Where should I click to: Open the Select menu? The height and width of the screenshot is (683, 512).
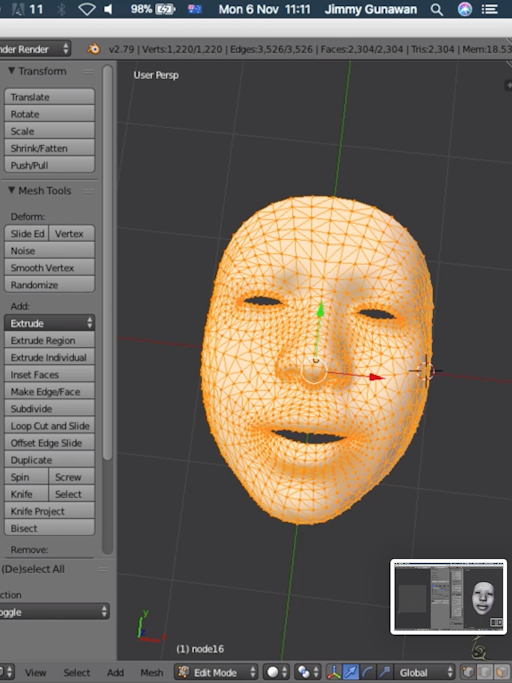77,673
